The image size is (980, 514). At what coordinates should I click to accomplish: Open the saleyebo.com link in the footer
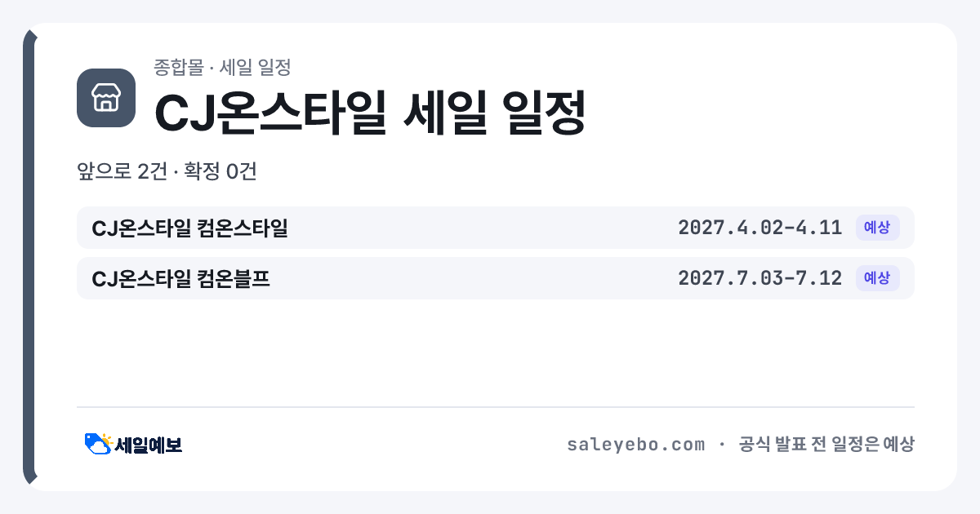point(635,445)
